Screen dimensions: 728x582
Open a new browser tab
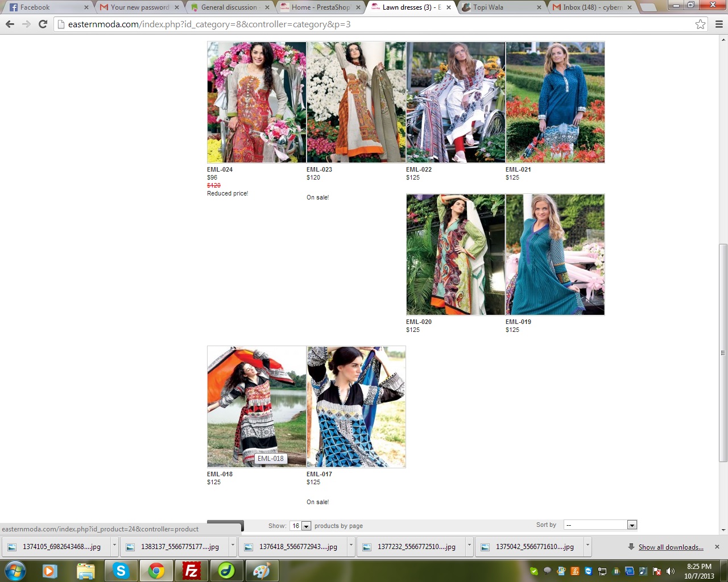point(648,7)
